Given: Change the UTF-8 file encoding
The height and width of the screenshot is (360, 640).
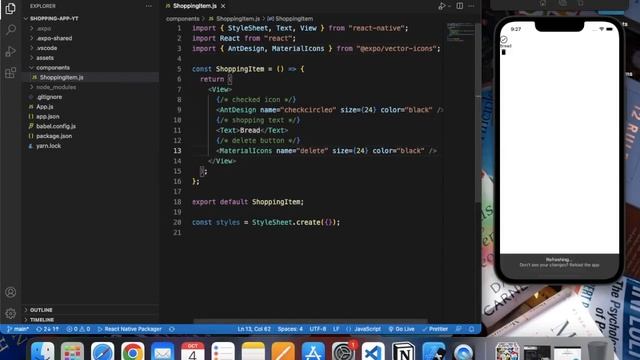Looking at the screenshot, I should tap(318, 329).
